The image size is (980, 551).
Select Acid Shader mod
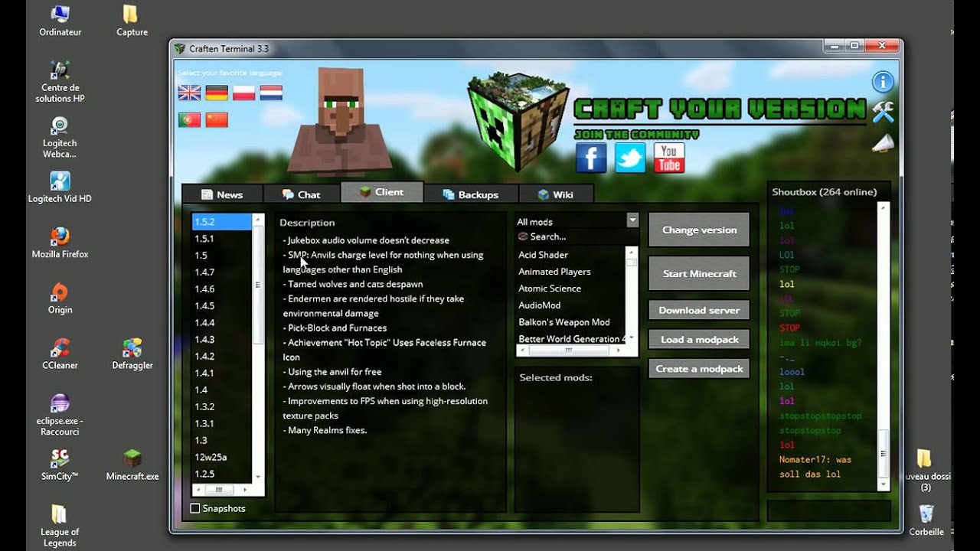[571, 255]
